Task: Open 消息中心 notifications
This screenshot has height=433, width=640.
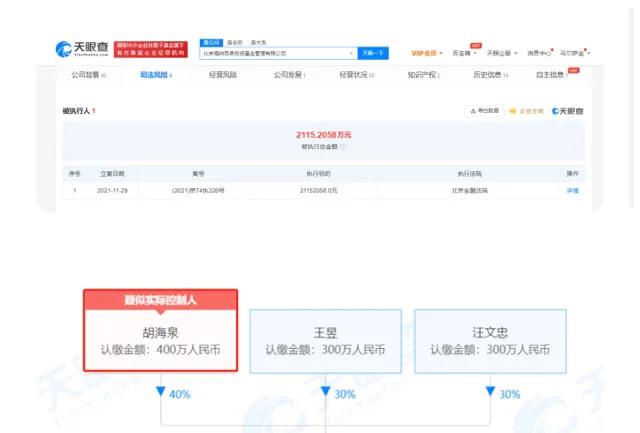Action: [539, 53]
